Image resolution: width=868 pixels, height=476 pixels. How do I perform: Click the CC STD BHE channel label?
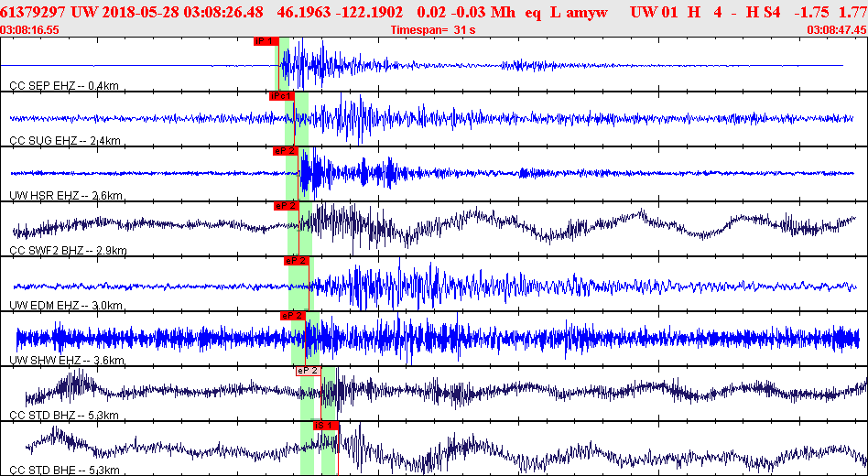(64, 471)
